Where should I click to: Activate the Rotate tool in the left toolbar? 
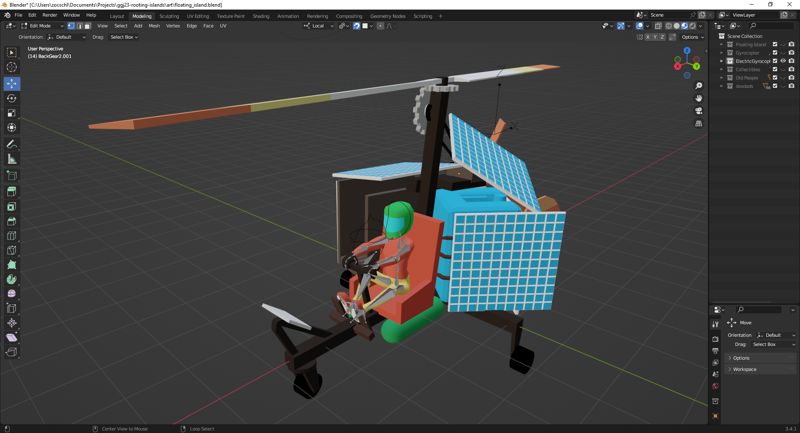pyautogui.click(x=12, y=98)
